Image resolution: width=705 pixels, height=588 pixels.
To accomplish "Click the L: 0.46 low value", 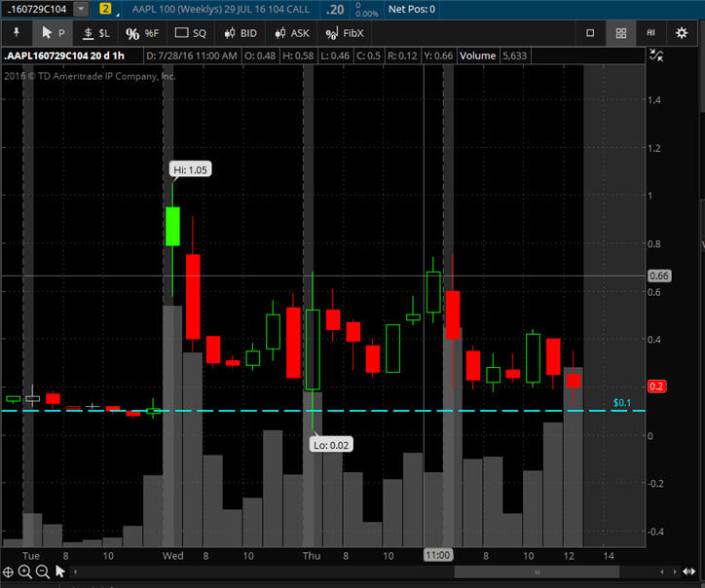I will [x=335, y=55].
